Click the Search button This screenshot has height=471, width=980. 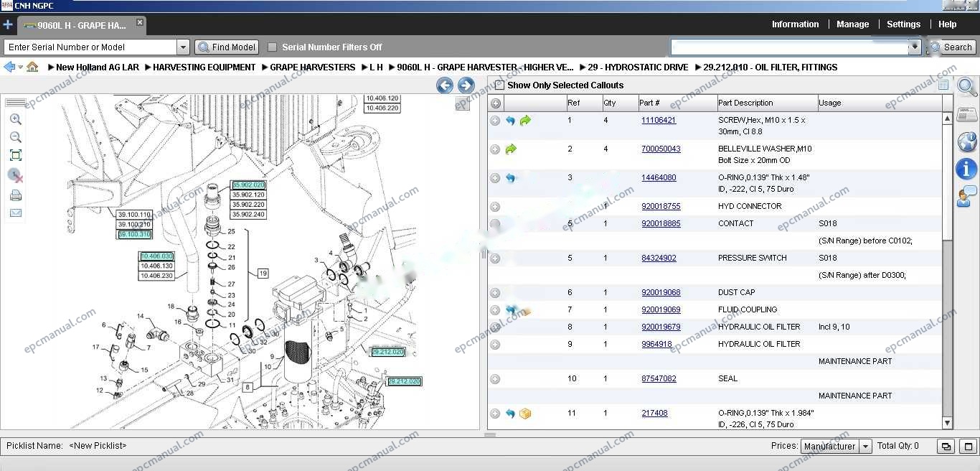pyautogui.click(x=951, y=47)
